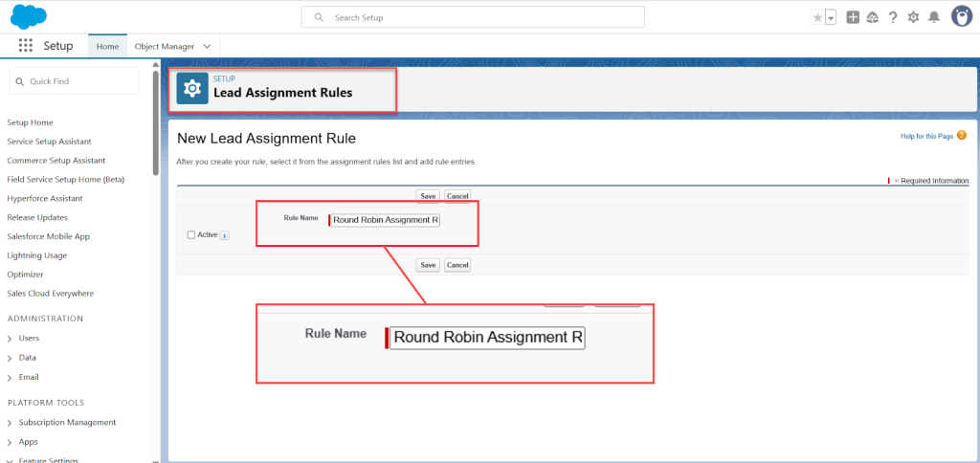Open global actions plus icon
Screen dimensions: 980x463
[x=853, y=17]
